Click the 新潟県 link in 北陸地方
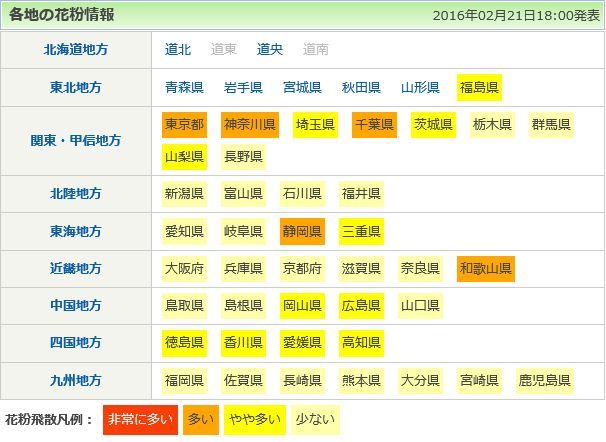606x442 pixels. [184, 193]
